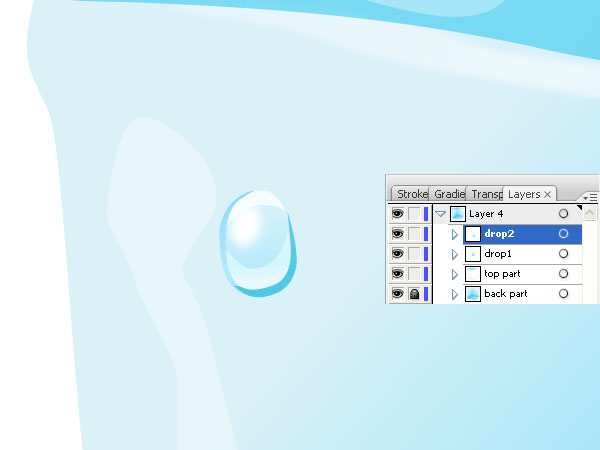Screen dimensions: 600x450
Task: Select the back part layer row
Action: (x=523, y=293)
